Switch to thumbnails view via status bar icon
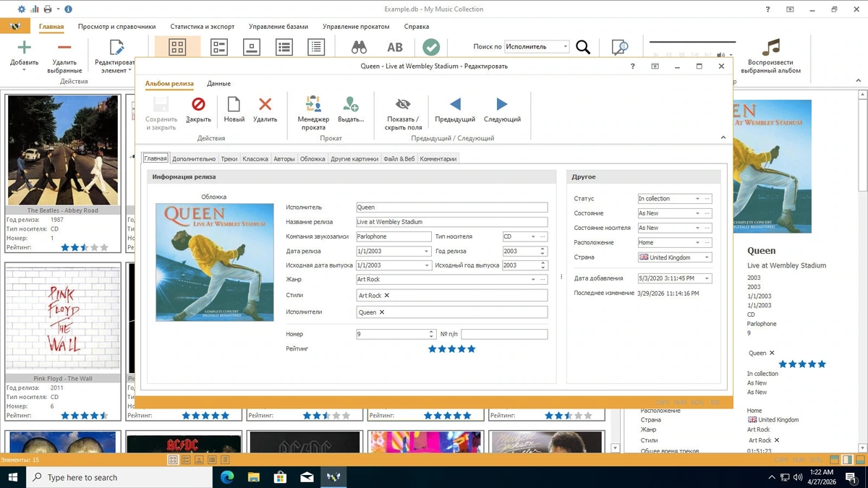Image resolution: width=868 pixels, height=488 pixels. [173, 460]
